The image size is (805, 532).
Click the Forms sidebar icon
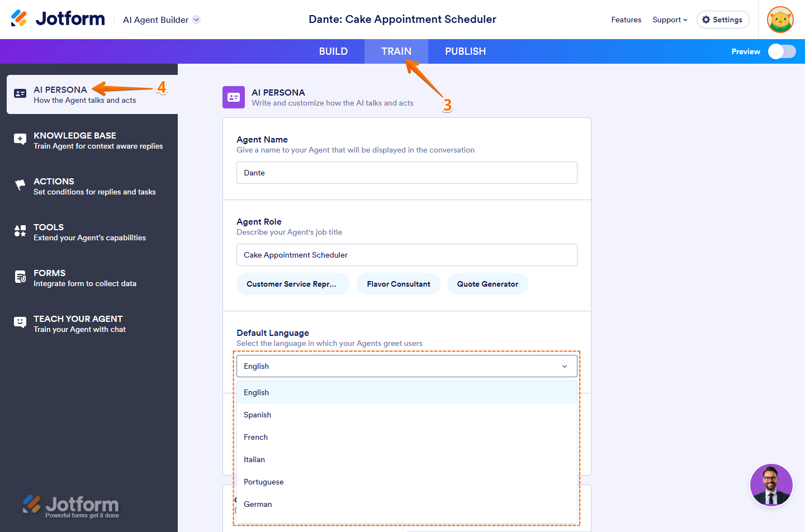[x=20, y=277]
